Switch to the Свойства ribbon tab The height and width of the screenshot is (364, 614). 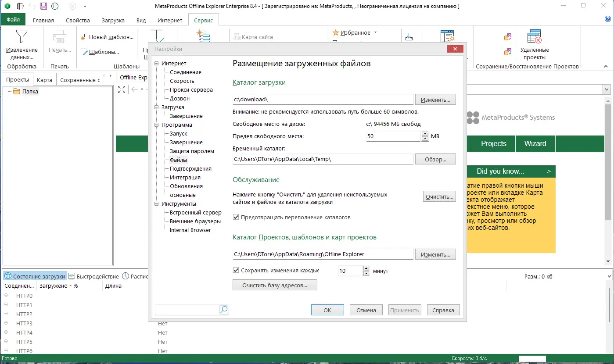click(x=77, y=20)
